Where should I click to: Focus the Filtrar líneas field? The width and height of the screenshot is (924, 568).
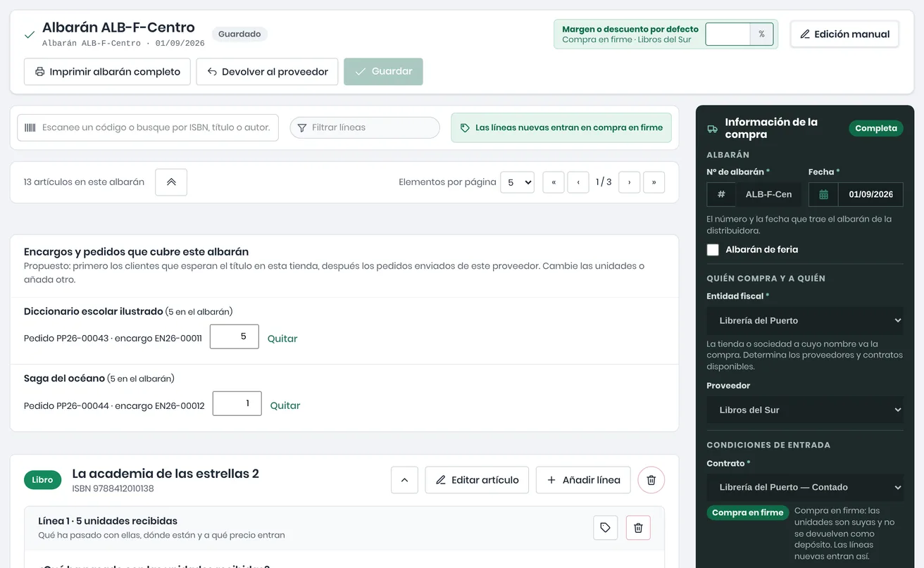[365, 127]
